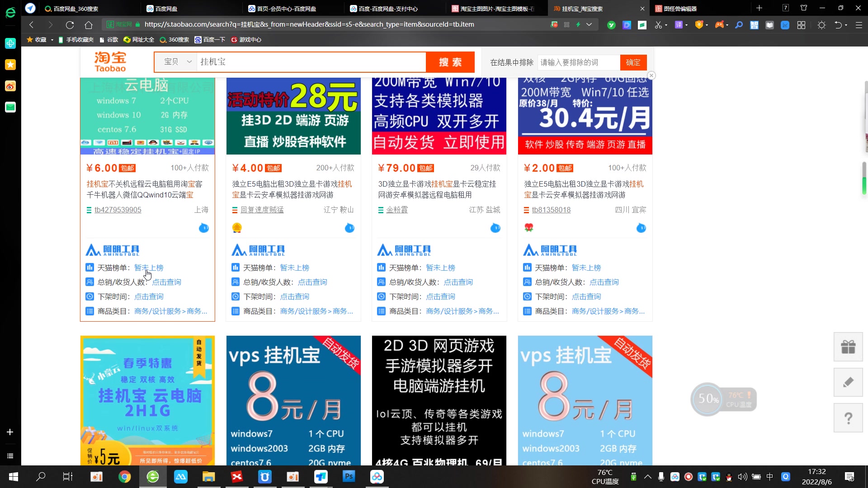This screenshot has height=488, width=868.
Task: Click 商品类目 link in the ¥4.00 product
Action: pyautogui.click(x=316, y=311)
